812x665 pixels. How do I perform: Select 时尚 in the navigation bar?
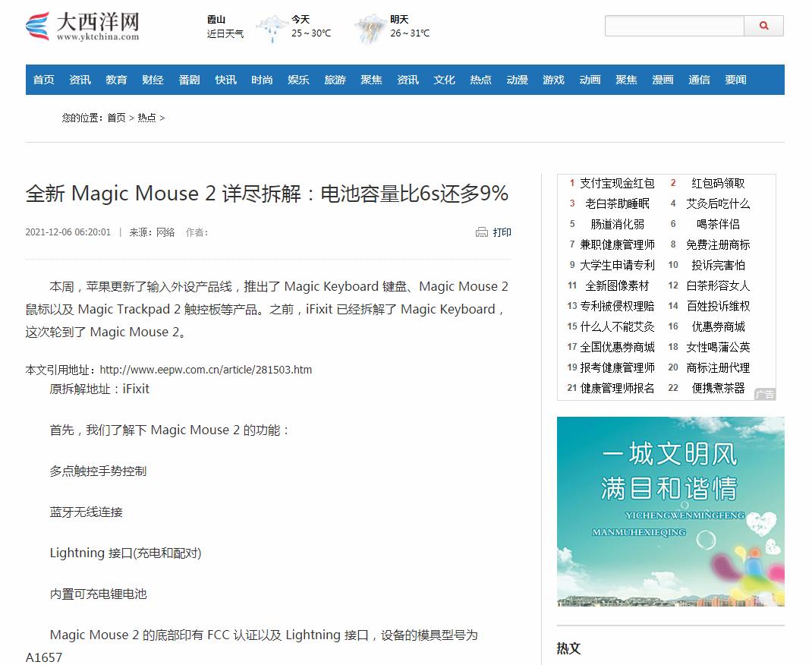[262, 80]
